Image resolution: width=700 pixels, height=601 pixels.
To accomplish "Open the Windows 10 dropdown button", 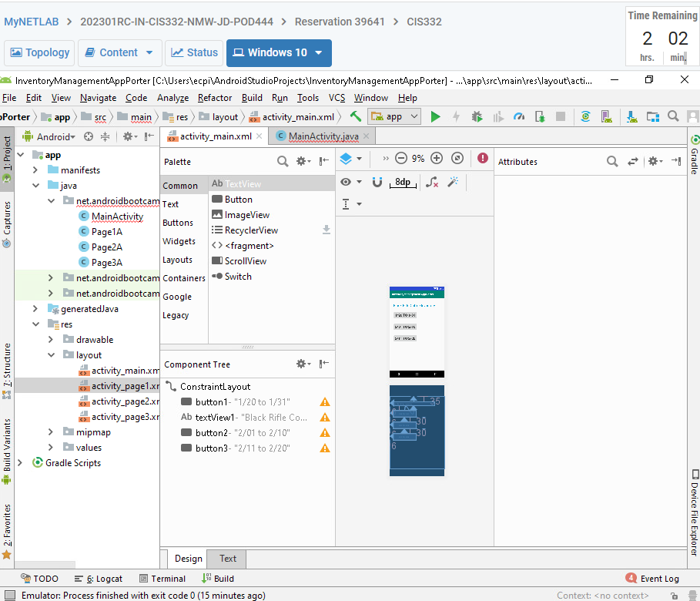I will click(279, 52).
